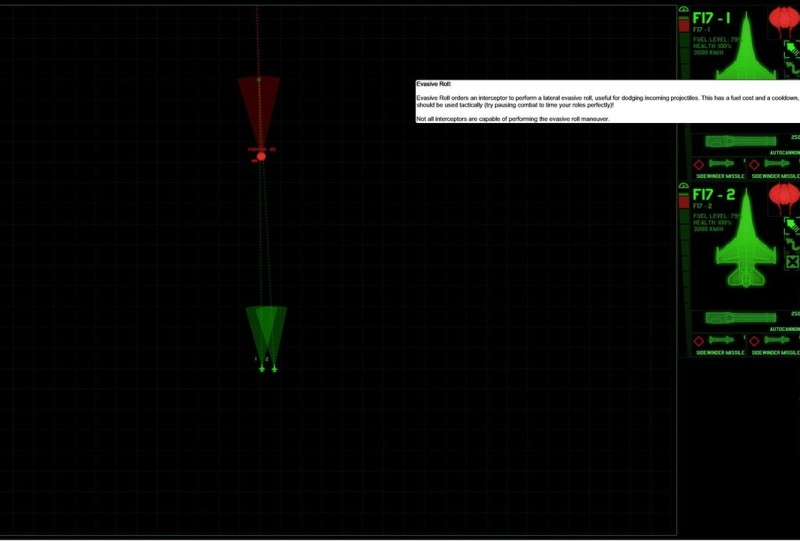Toggle F17 - 1 second Sidewinder missile diamond
Screen dimensions: 800x541
pos(755,164)
